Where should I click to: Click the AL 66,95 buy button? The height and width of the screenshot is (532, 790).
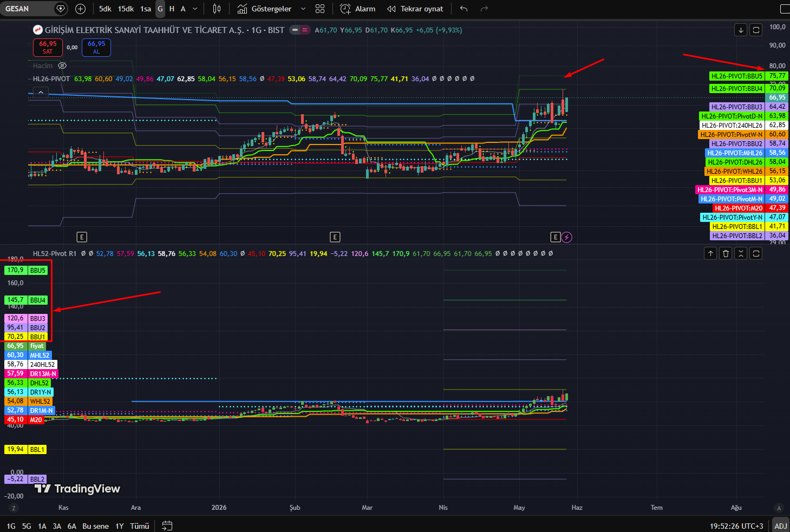pyautogui.click(x=96, y=47)
